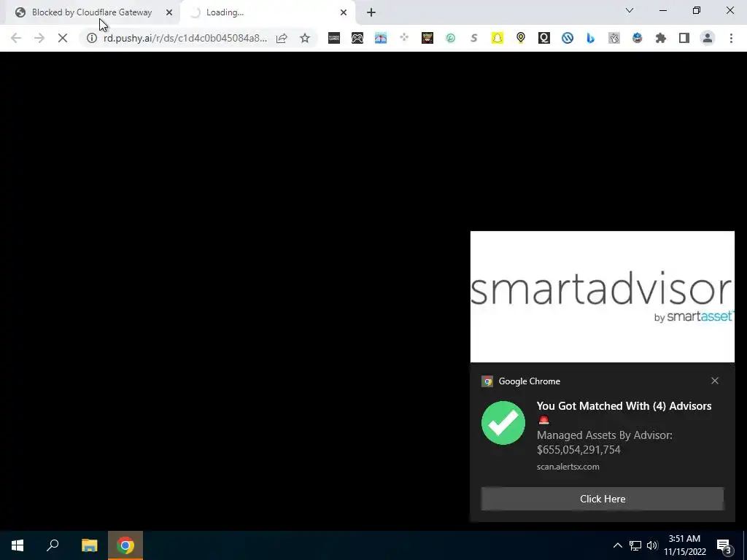The width and height of the screenshot is (747, 560).
Task: Open Windows taskbar search
Action: [x=53, y=545]
